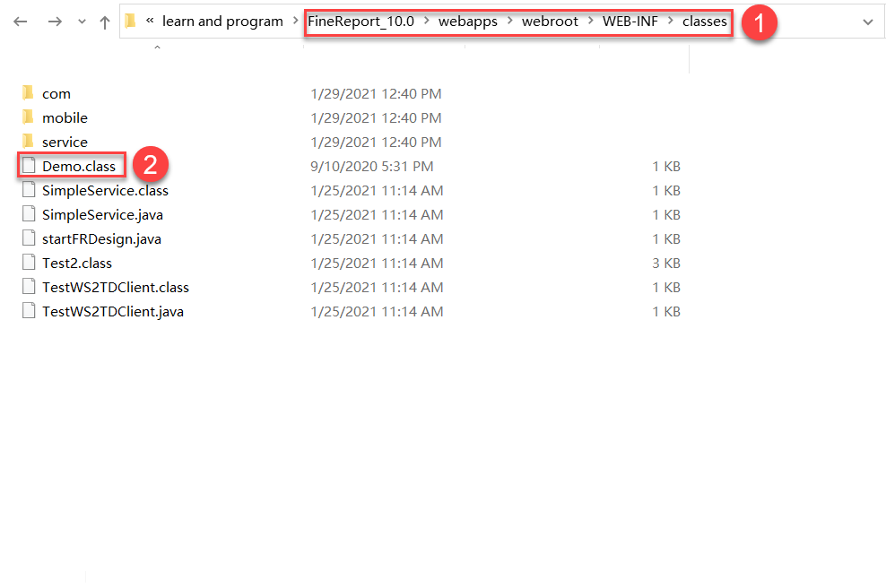Image resolution: width=886 pixels, height=588 pixels.
Task: Open the address bar history dropdown
Action: click(x=865, y=21)
